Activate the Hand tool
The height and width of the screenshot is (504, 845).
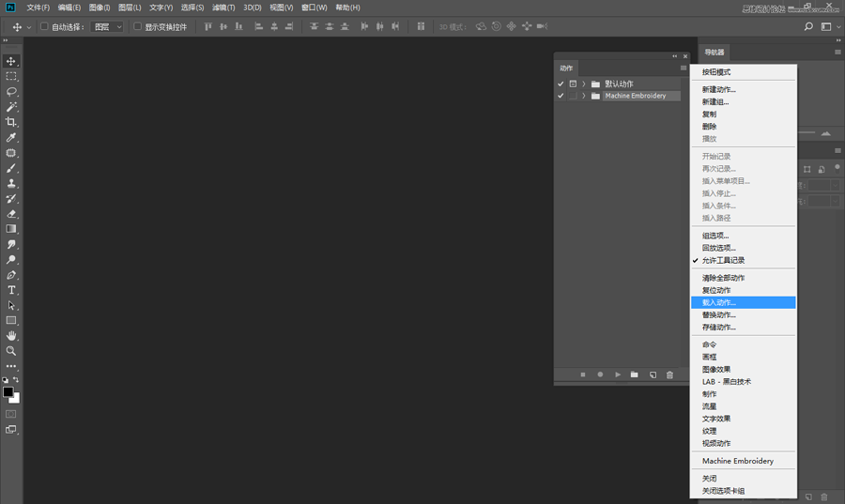[11, 335]
